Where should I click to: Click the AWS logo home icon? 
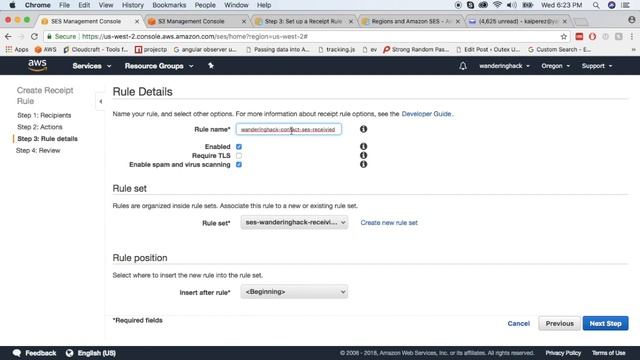37,65
